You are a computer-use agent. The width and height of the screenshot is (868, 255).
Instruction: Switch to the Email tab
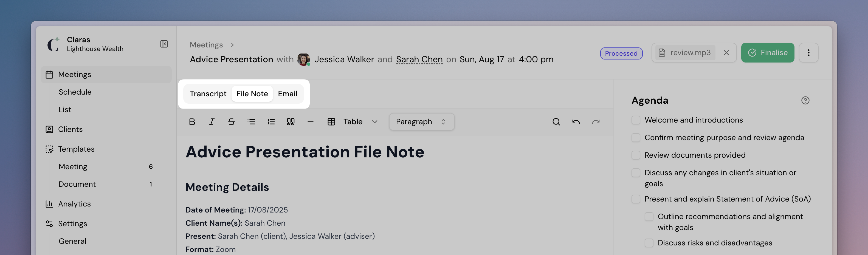[288, 94]
